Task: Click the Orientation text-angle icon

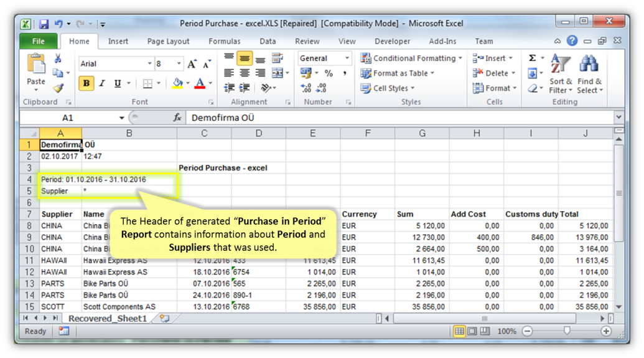Action: click(266, 88)
